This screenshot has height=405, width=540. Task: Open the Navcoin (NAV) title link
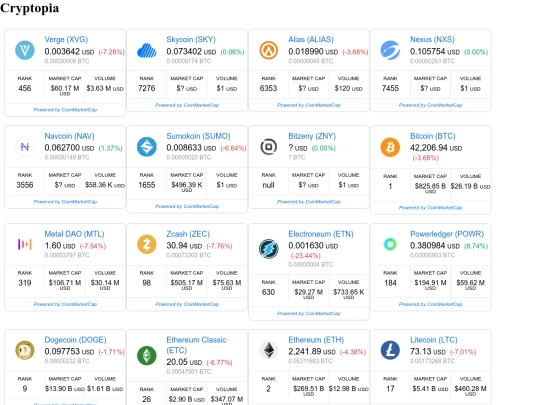click(x=69, y=136)
